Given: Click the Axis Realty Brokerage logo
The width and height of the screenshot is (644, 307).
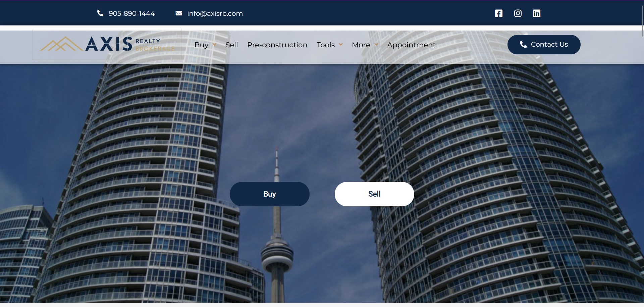Looking at the screenshot, I should coord(107,44).
